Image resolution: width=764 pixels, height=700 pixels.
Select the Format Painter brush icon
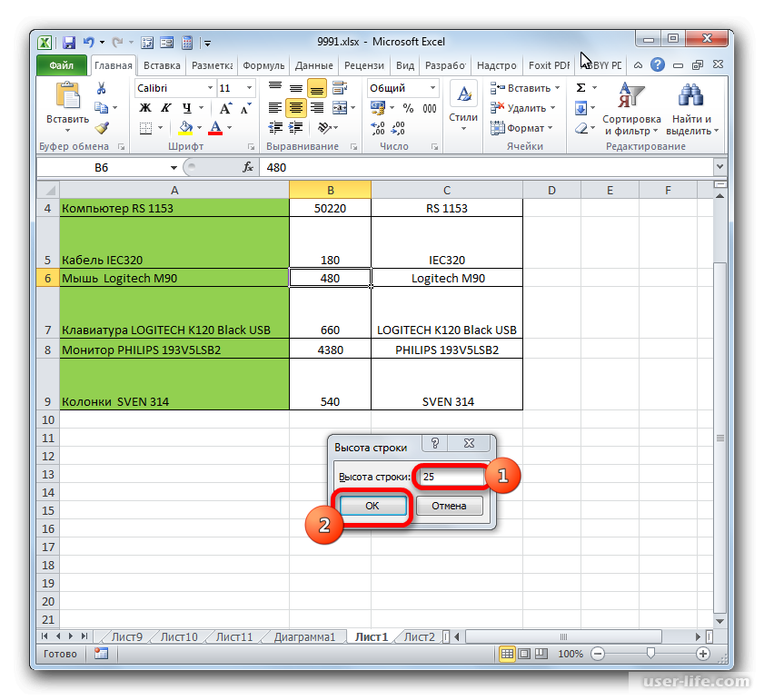(102, 128)
